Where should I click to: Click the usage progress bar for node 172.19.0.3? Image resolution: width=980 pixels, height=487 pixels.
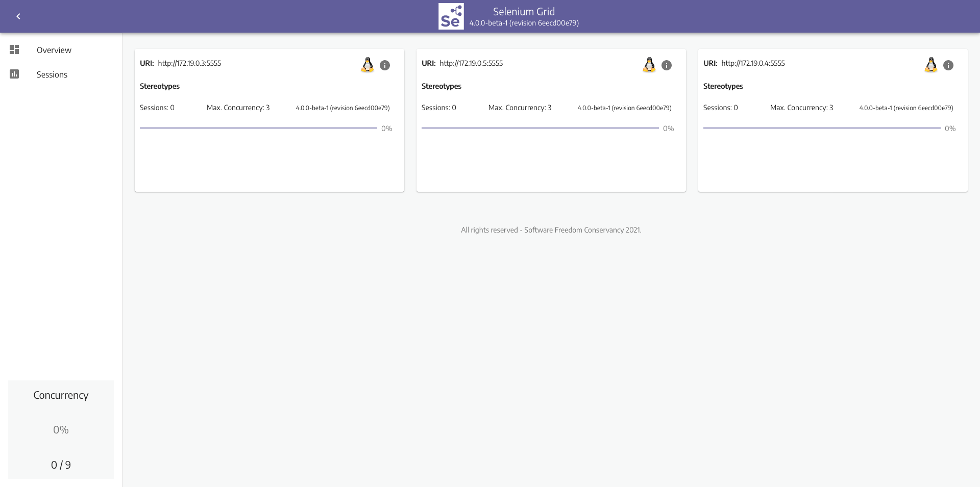pos(258,128)
